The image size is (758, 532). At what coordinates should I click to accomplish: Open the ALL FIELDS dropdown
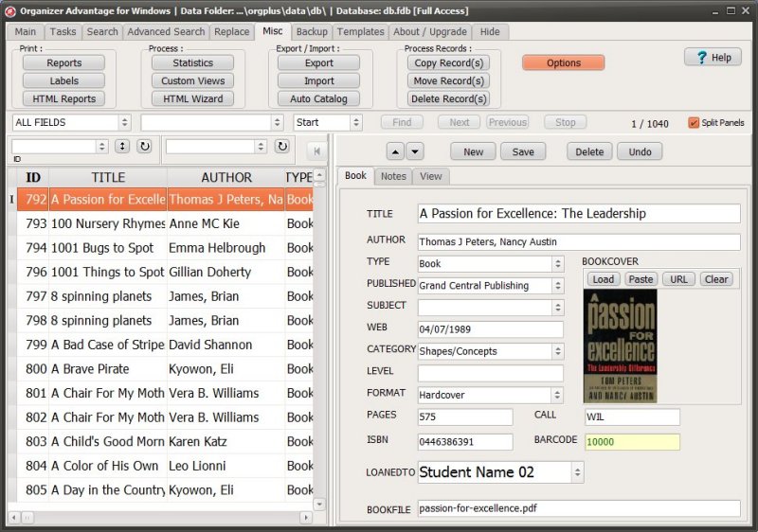point(125,123)
